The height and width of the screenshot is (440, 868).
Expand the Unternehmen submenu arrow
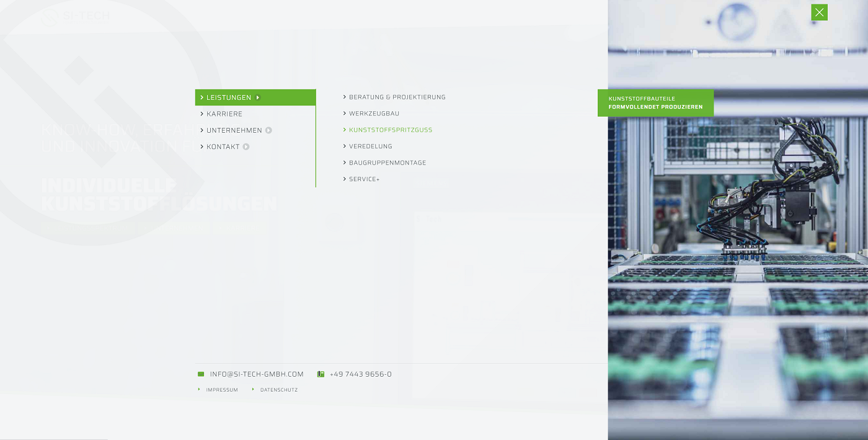(268, 130)
